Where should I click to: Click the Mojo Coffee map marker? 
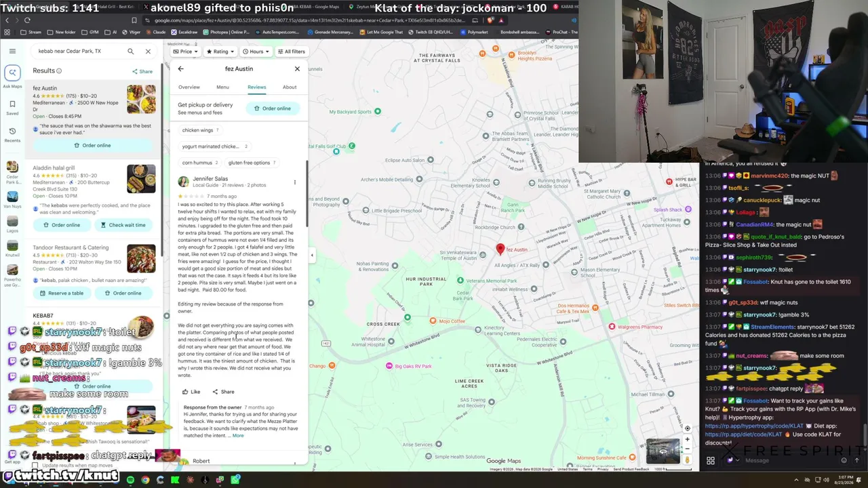433,321
